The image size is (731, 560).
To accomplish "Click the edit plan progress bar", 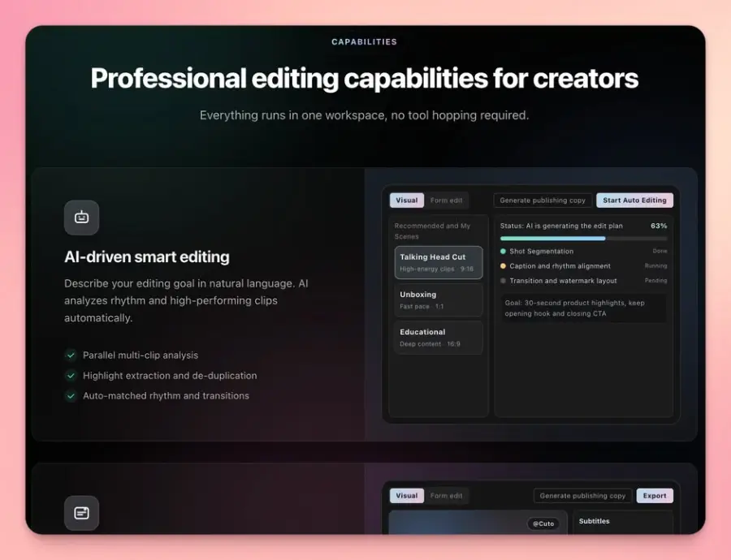I will (583, 239).
